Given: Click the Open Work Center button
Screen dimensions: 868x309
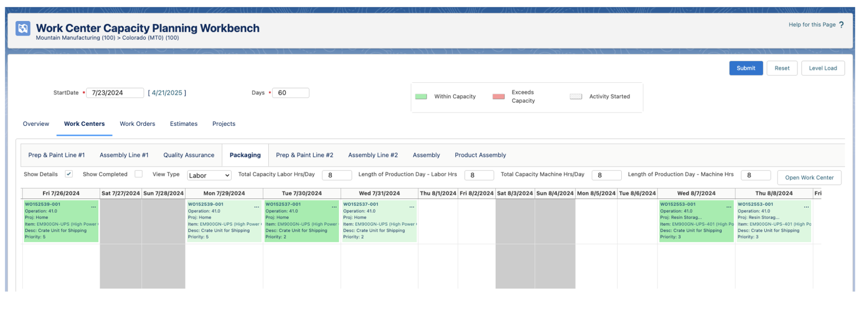Looking at the screenshot, I should tap(809, 178).
